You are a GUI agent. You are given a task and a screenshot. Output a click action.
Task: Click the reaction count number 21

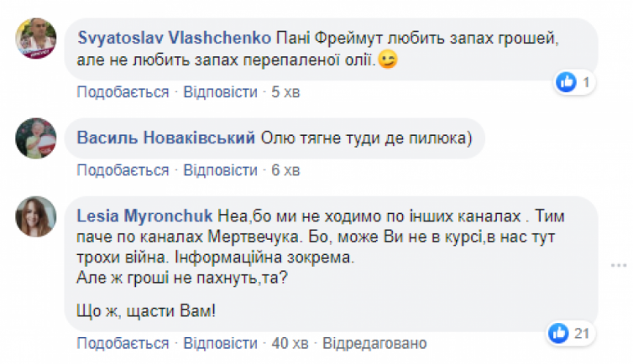click(582, 334)
